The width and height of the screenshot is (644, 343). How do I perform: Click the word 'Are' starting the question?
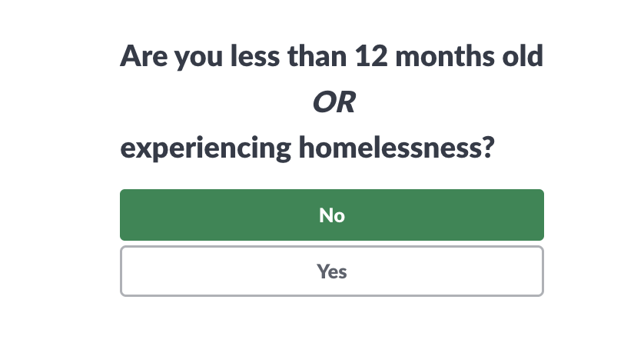[141, 56]
